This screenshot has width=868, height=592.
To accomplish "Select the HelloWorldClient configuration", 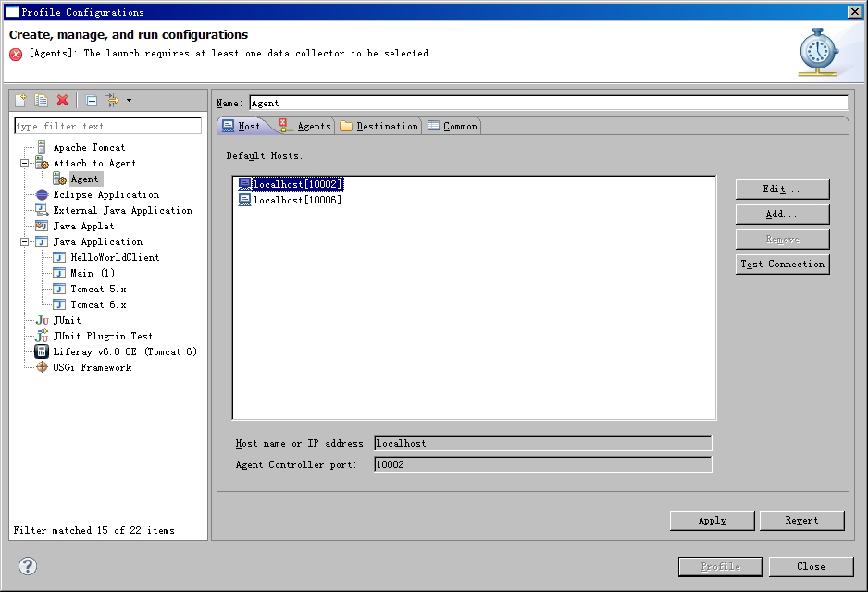I will [x=115, y=257].
